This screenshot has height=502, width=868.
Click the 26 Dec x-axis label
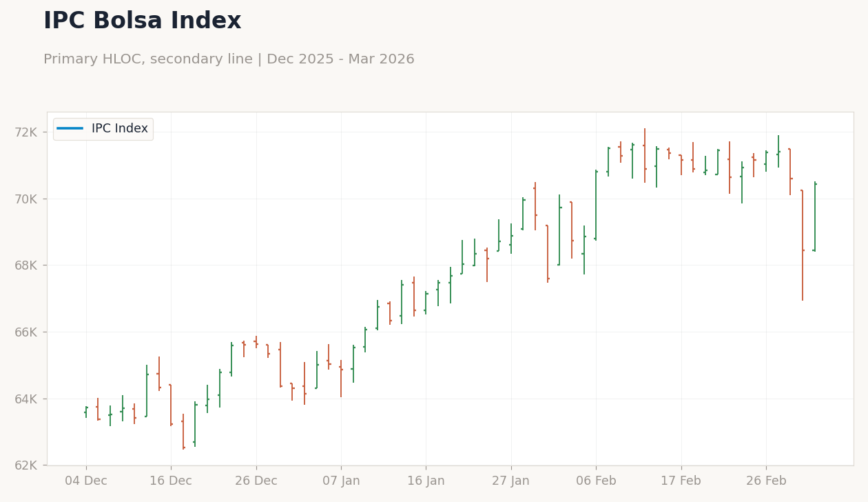pos(256,481)
